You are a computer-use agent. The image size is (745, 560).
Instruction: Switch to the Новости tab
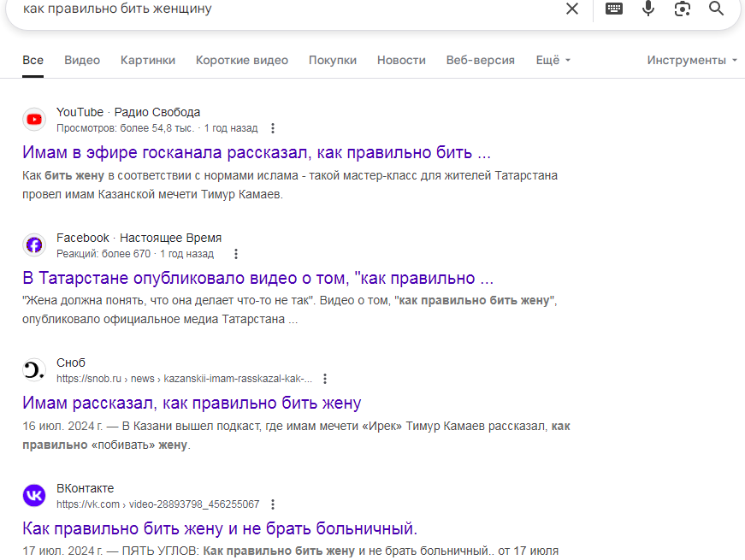pyautogui.click(x=401, y=61)
